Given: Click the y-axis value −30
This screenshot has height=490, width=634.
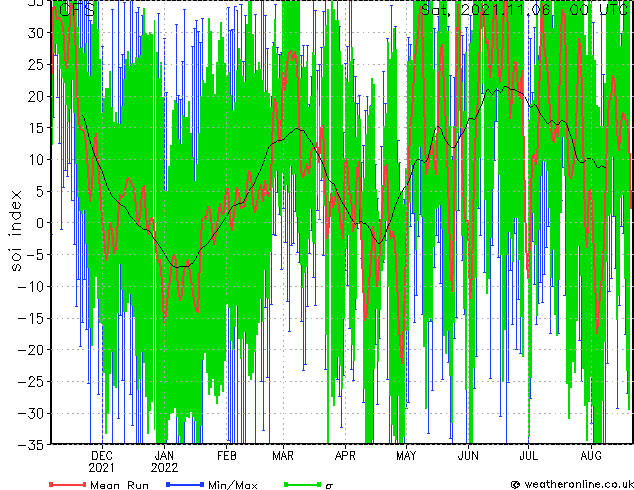Looking at the screenshot, I should pyautogui.click(x=30, y=413).
